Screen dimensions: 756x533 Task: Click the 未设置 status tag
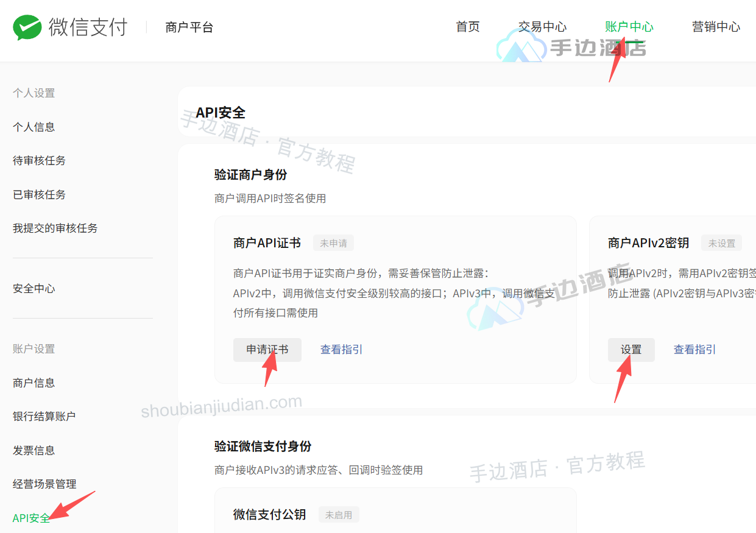click(722, 243)
